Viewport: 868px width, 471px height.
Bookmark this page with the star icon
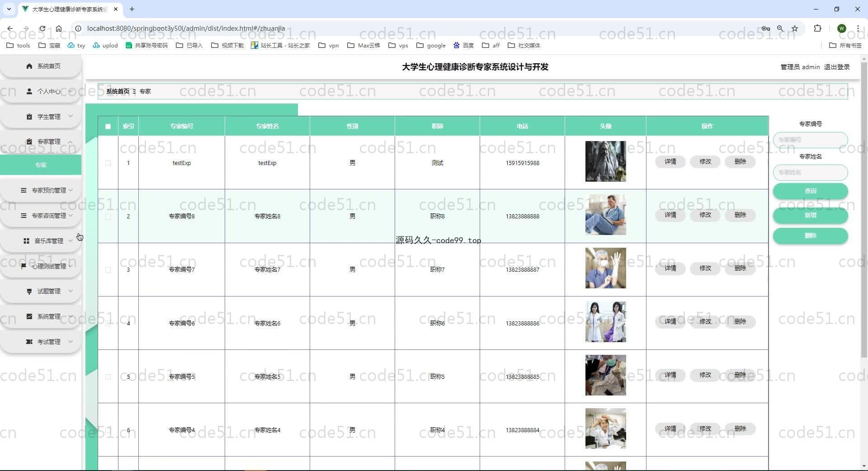coord(795,28)
